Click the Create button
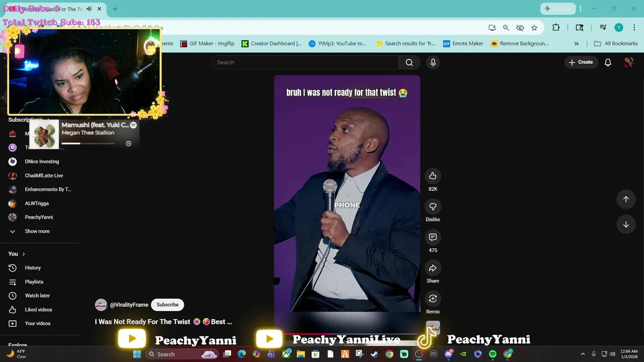The height and width of the screenshot is (362, 644). pos(581,62)
